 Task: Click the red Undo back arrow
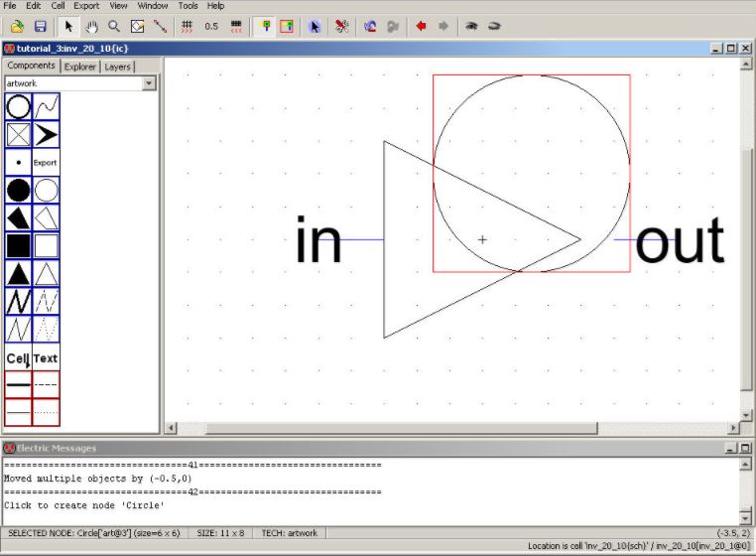(x=422, y=26)
